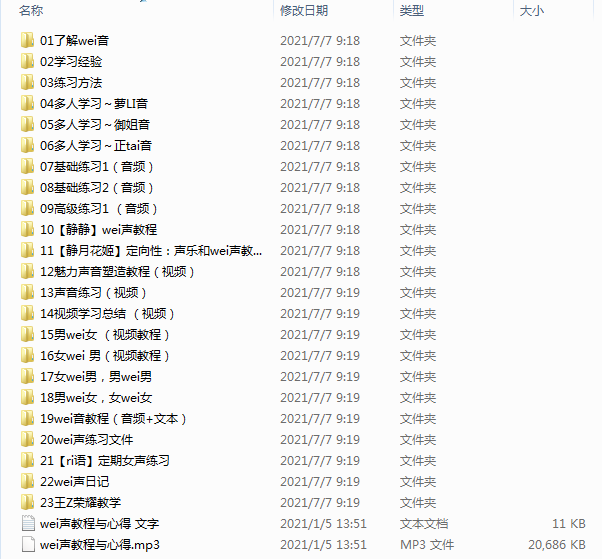
Task: Select the 12魅力声音塑造教程（视频）folder name
Action: pos(117,271)
